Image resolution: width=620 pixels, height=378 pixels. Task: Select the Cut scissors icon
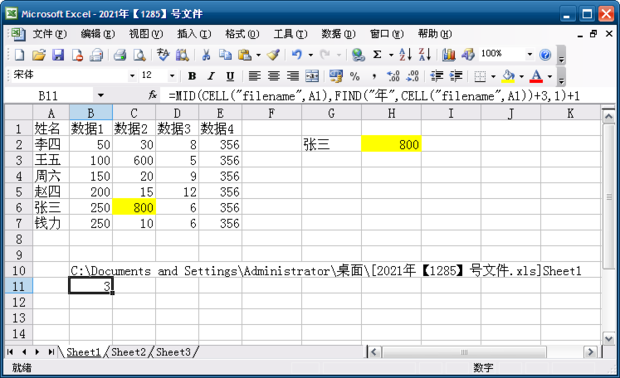[206, 55]
